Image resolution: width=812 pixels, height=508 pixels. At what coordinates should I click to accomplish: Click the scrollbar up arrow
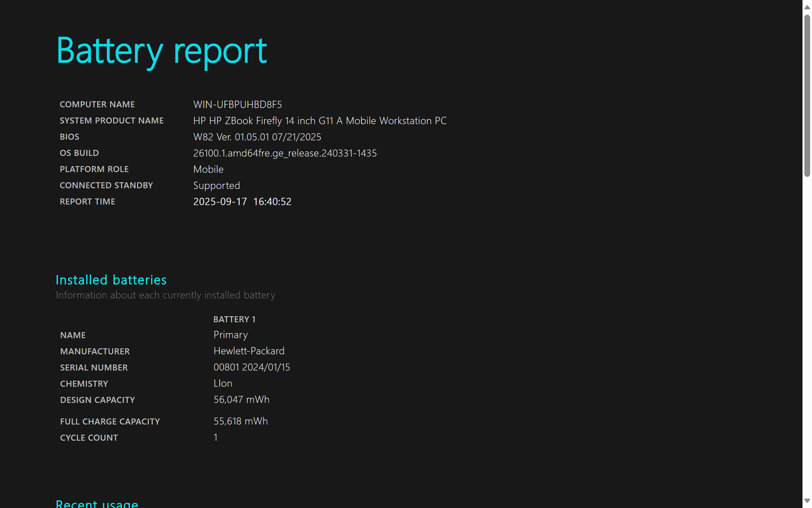click(807, 7)
